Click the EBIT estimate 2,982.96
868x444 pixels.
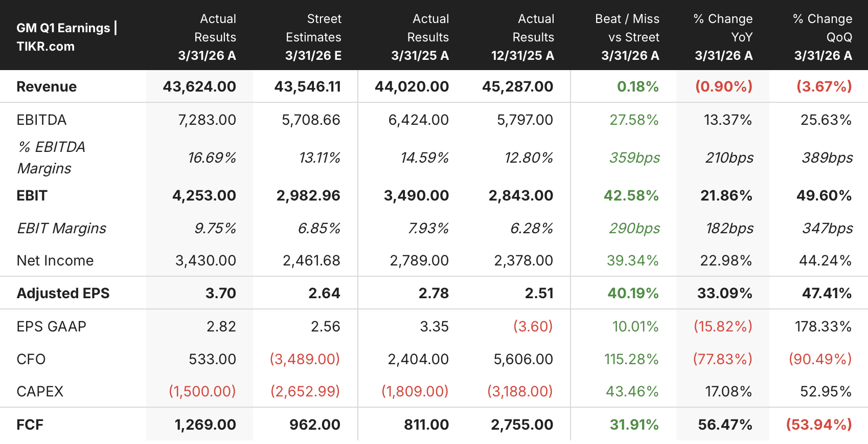[308, 195]
